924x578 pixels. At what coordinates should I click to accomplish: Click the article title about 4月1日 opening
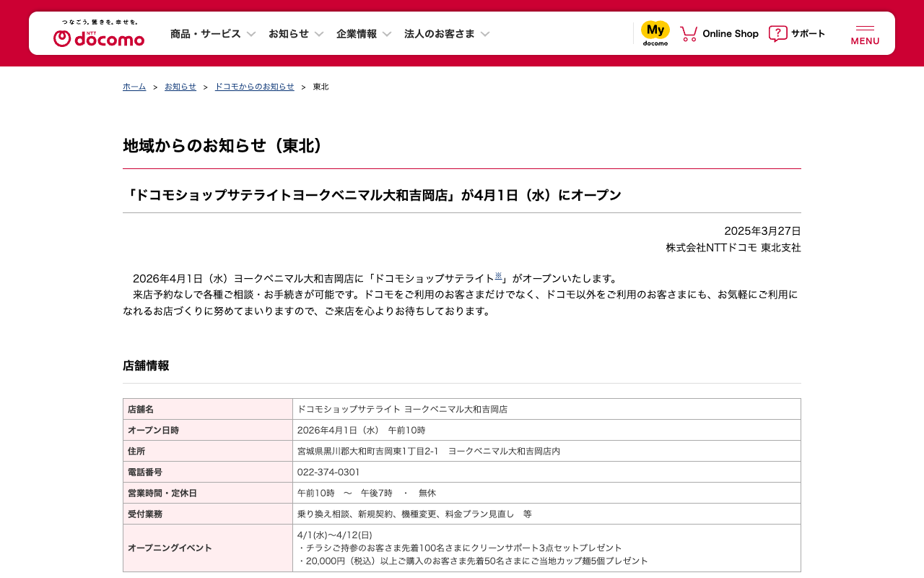[x=372, y=195]
